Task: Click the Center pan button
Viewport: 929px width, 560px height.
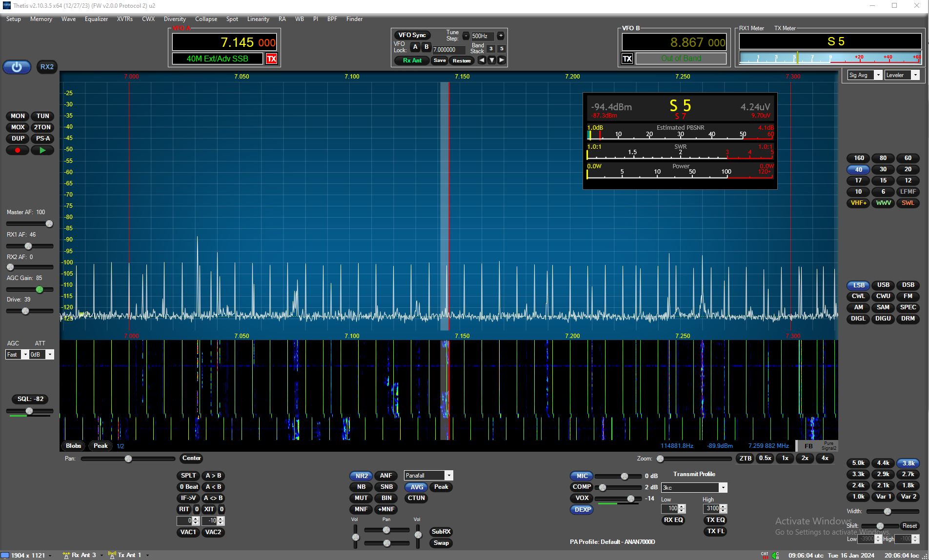Action: 191,458
